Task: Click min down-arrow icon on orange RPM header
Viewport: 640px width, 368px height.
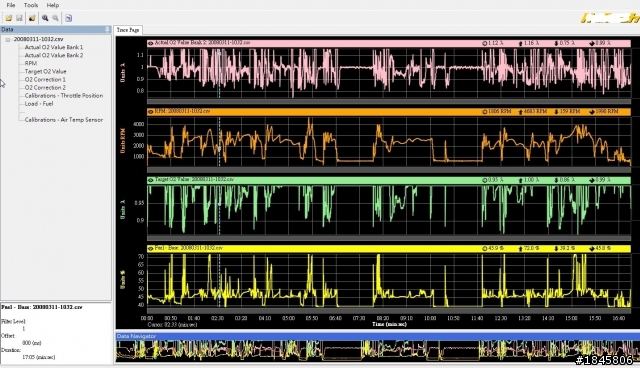Action: tap(556, 111)
